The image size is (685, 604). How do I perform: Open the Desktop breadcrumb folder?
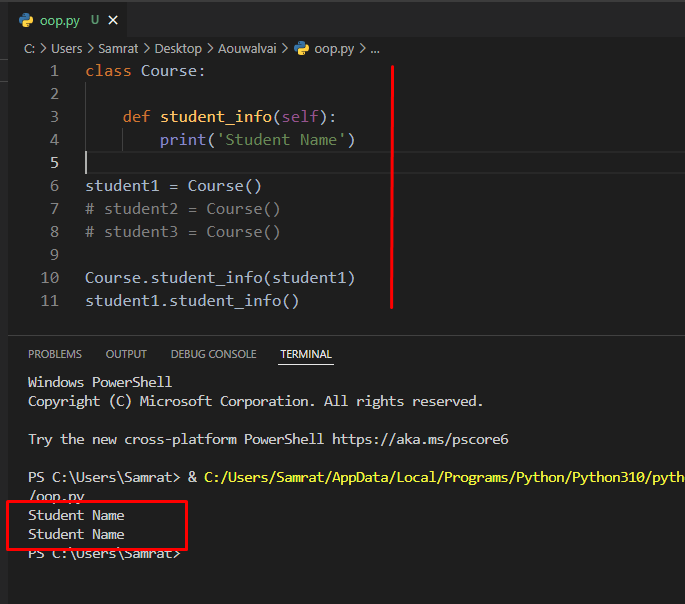(x=178, y=48)
